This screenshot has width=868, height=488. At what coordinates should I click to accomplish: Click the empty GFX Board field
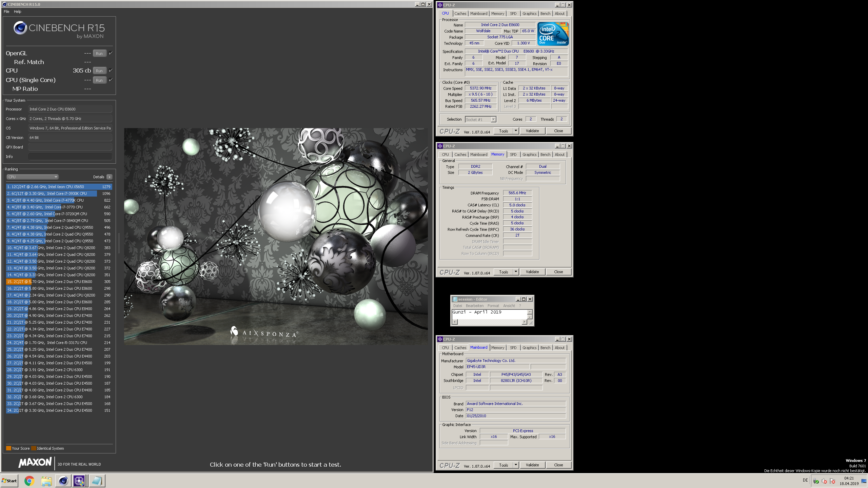pyautogui.click(x=70, y=147)
